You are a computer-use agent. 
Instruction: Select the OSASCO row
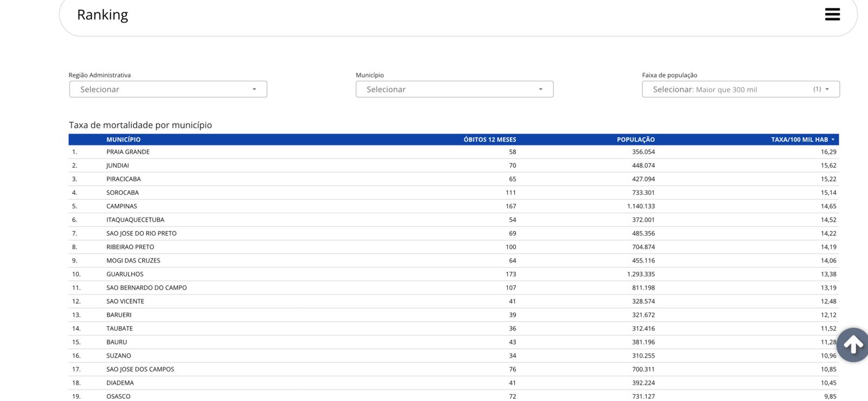pyautogui.click(x=454, y=396)
